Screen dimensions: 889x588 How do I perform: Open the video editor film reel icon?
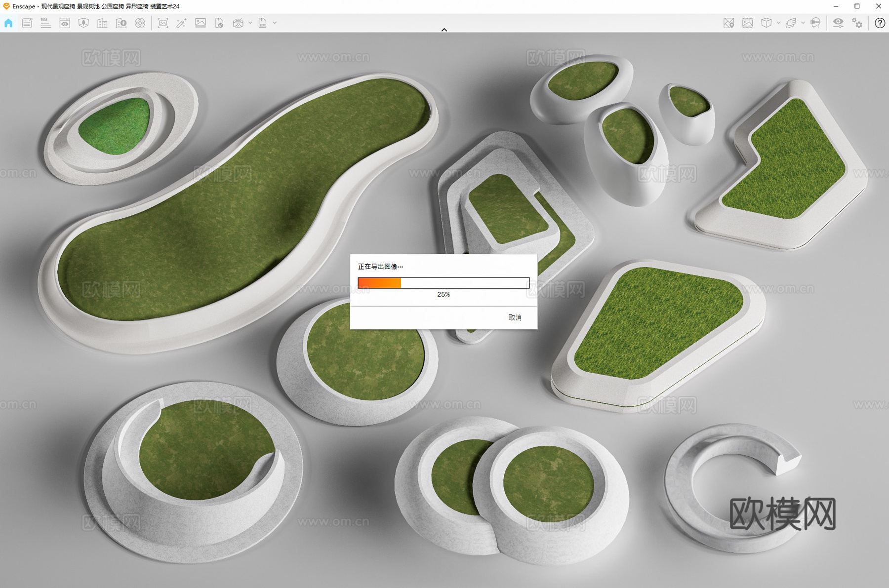coord(140,23)
